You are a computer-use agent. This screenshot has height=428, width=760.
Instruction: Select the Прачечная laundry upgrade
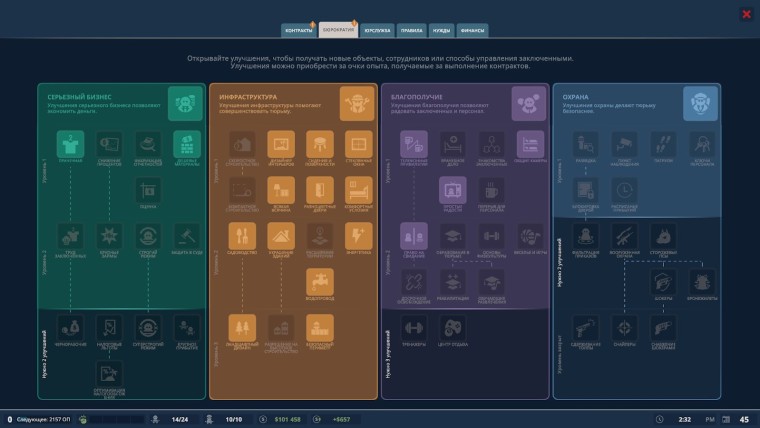(x=70, y=144)
